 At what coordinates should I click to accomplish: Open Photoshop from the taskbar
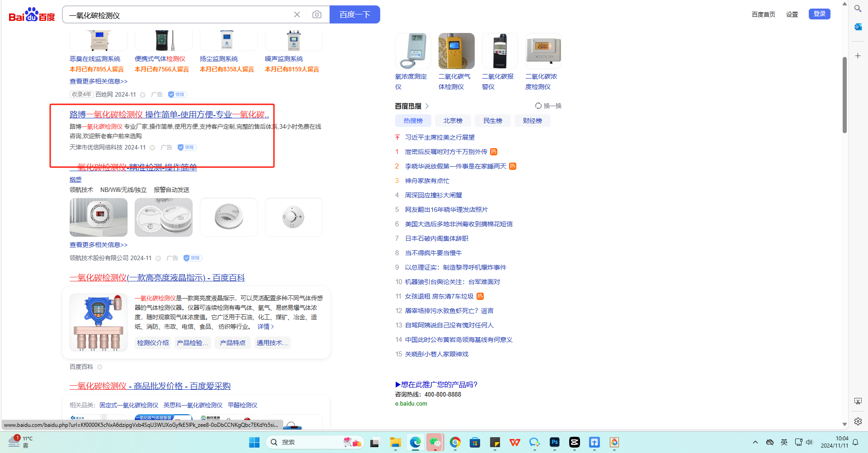pyautogui.click(x=555, y=442)
